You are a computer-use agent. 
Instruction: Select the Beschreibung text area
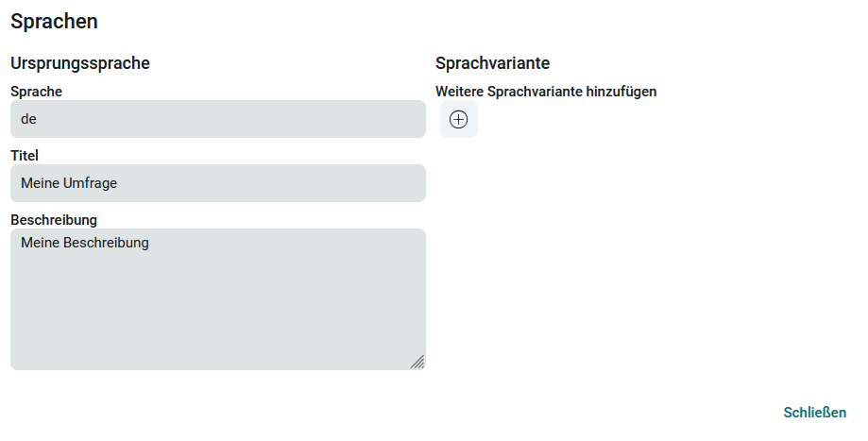click(x=217, y=299)
